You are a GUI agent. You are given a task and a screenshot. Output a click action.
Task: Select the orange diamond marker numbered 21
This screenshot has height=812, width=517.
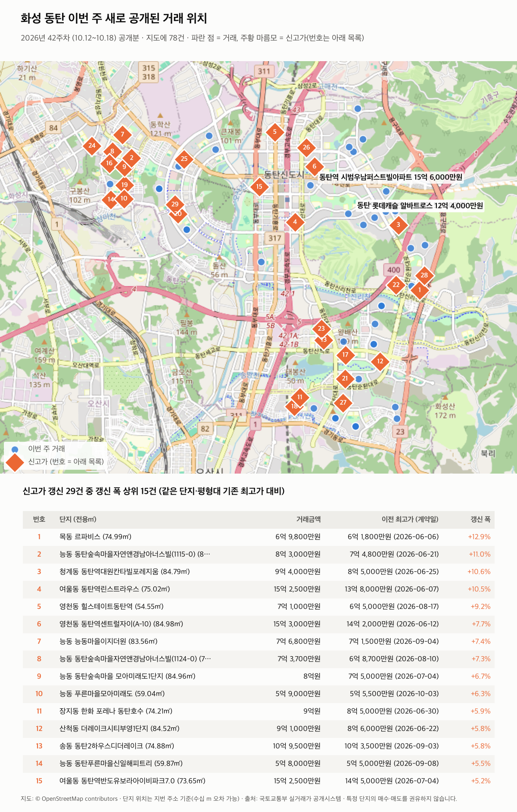tap(345, 378)
